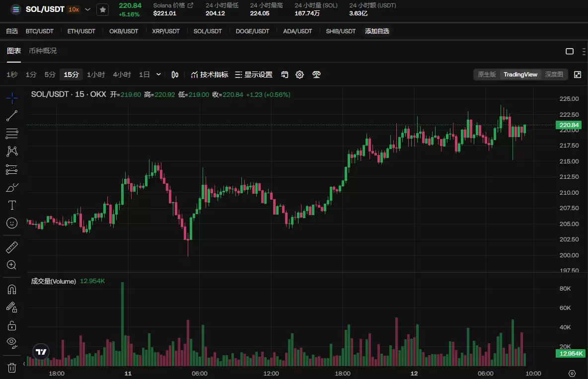Select the 1小时 time interval
This screenshot has width=588, height=379.
point(96,75)
